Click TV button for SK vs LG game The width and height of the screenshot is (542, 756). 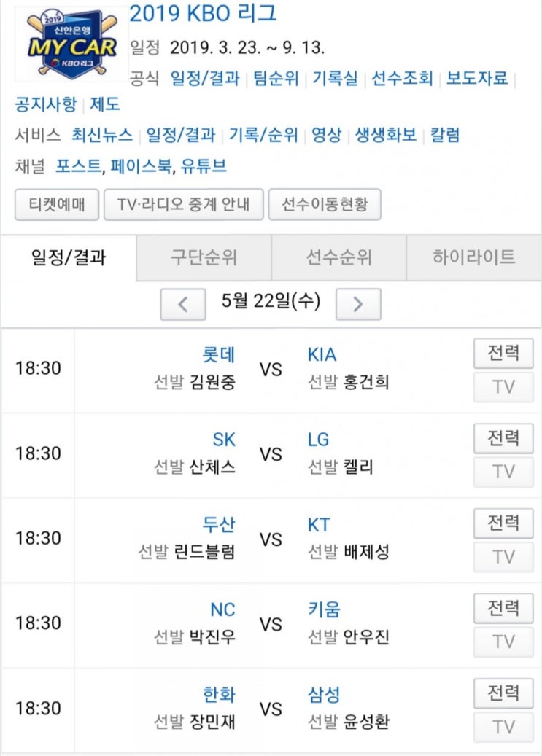tap(503, 472)
